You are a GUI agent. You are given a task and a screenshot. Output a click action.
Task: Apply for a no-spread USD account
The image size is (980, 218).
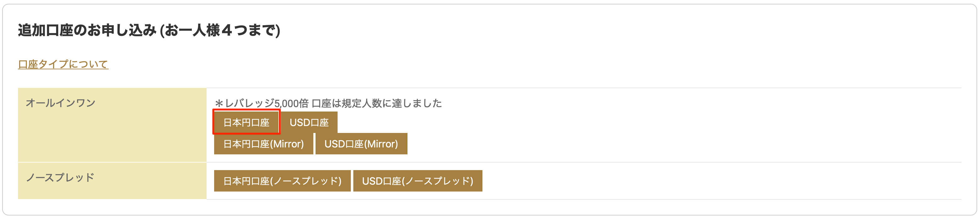point(418,181)
